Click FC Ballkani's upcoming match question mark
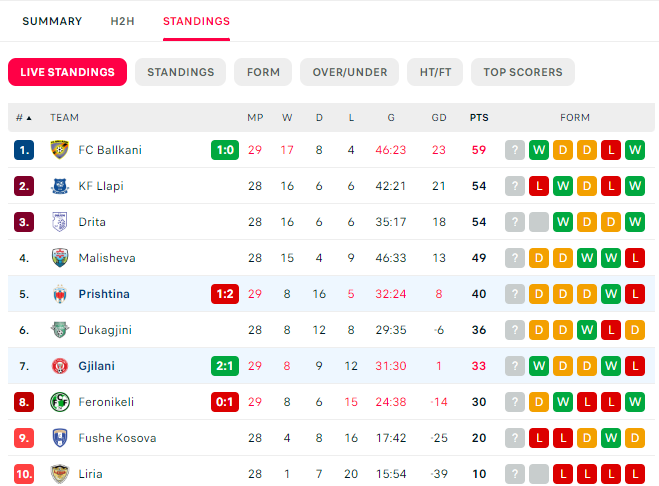The height and width of the screenshot is (486, 659). 514,150
